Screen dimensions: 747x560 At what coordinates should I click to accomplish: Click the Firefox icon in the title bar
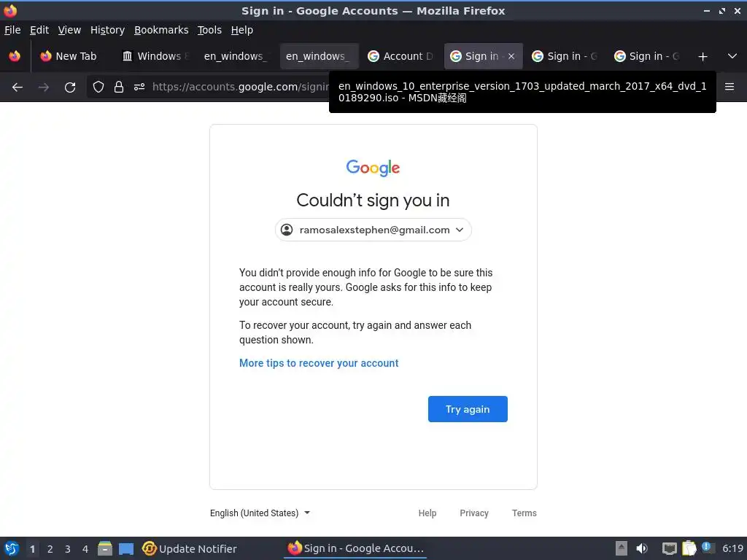coord(10,10)
